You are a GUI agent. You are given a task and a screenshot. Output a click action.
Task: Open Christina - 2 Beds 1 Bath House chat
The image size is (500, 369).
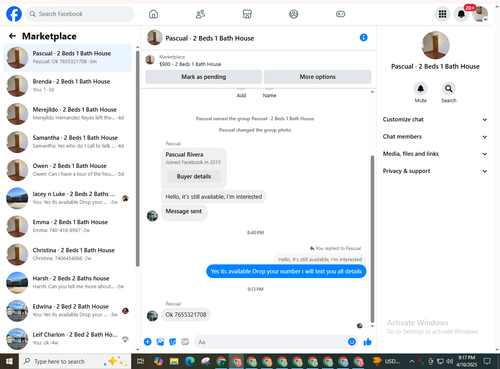point(67,254)
